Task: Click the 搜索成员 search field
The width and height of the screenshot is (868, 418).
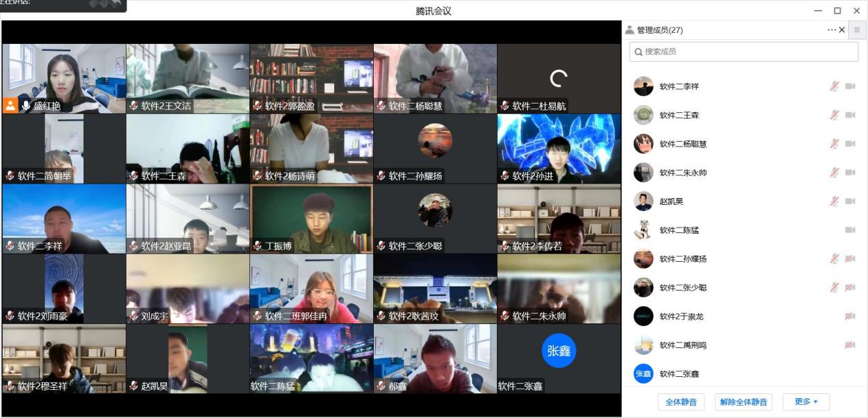Action: (x=743, y=51)
